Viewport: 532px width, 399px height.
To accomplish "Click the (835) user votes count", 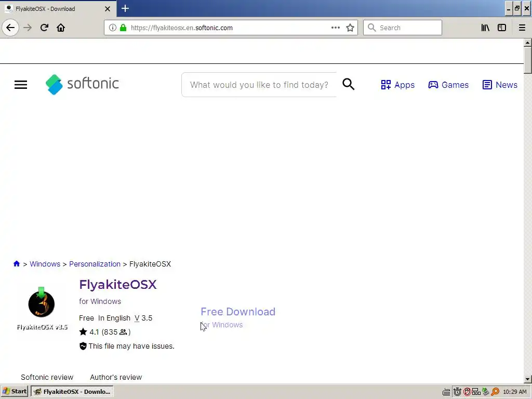I will (116, 332).
